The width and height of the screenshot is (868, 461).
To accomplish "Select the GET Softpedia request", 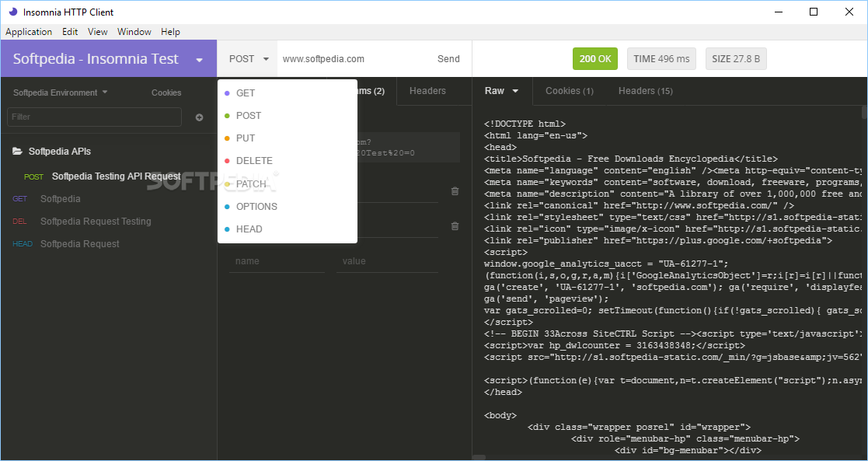I will (109, 199).
